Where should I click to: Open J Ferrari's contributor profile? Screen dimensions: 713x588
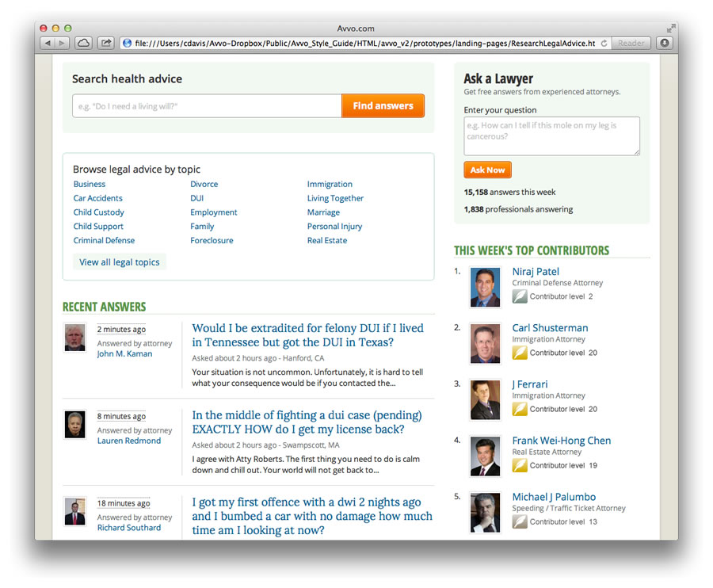530,384
